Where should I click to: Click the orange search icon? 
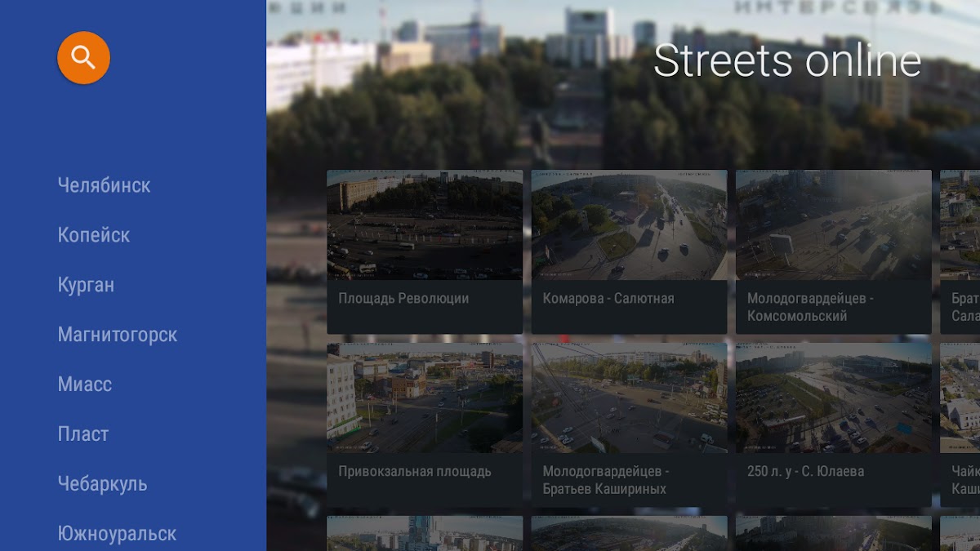(83, 58)
